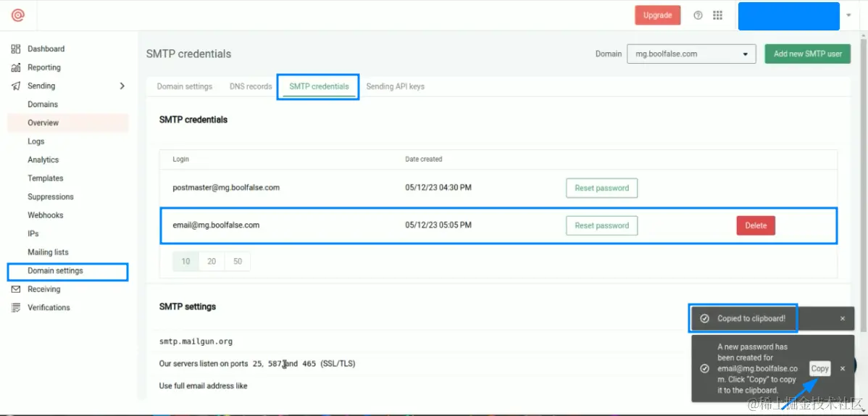
Task: Click the Upgrade button
Action: point(658,15)
